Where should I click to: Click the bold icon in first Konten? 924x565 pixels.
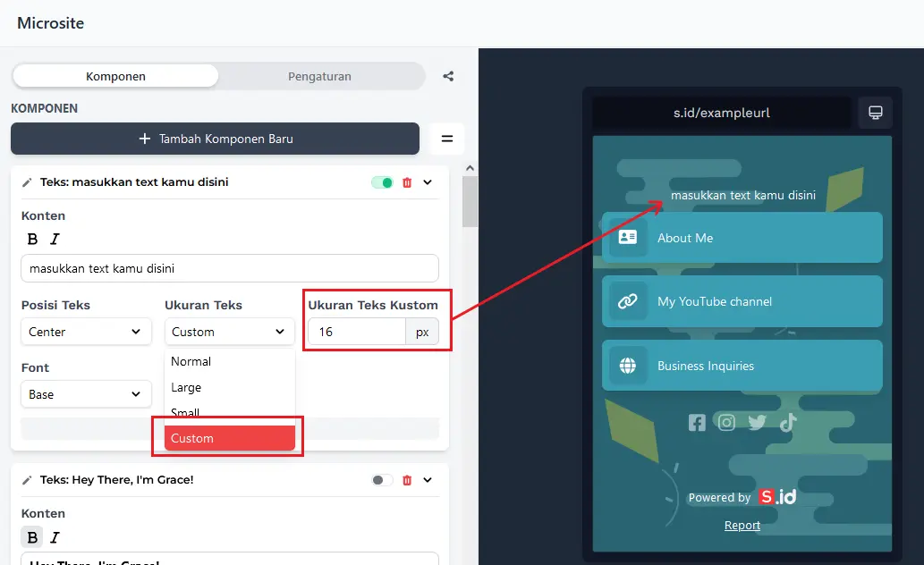(32, 239)
